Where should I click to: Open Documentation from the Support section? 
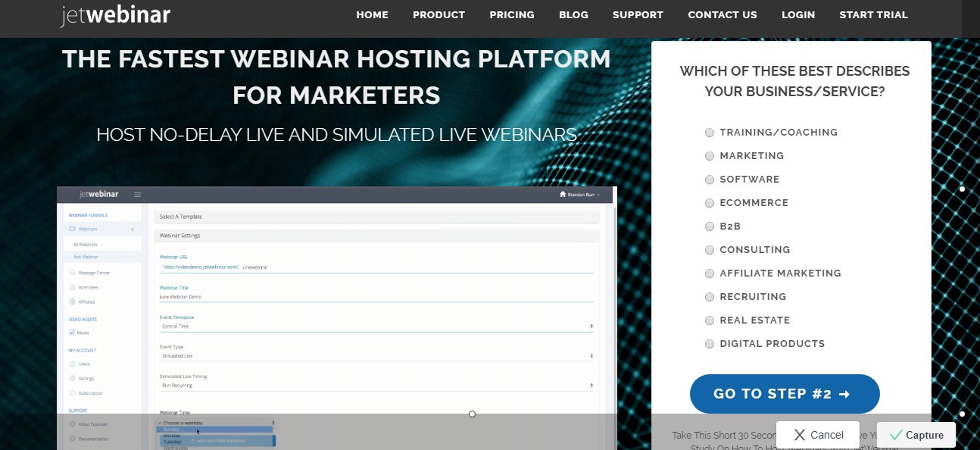[x=73, y=438]
